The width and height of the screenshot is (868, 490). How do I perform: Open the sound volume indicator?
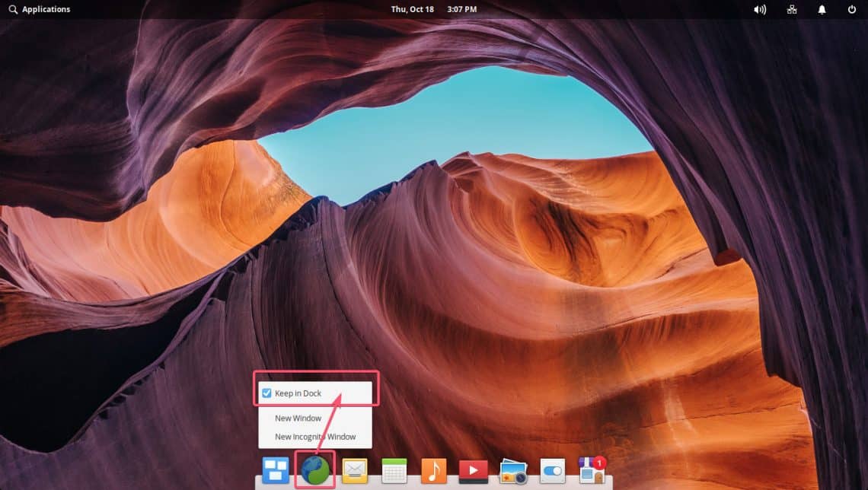(x=760, y=9)
